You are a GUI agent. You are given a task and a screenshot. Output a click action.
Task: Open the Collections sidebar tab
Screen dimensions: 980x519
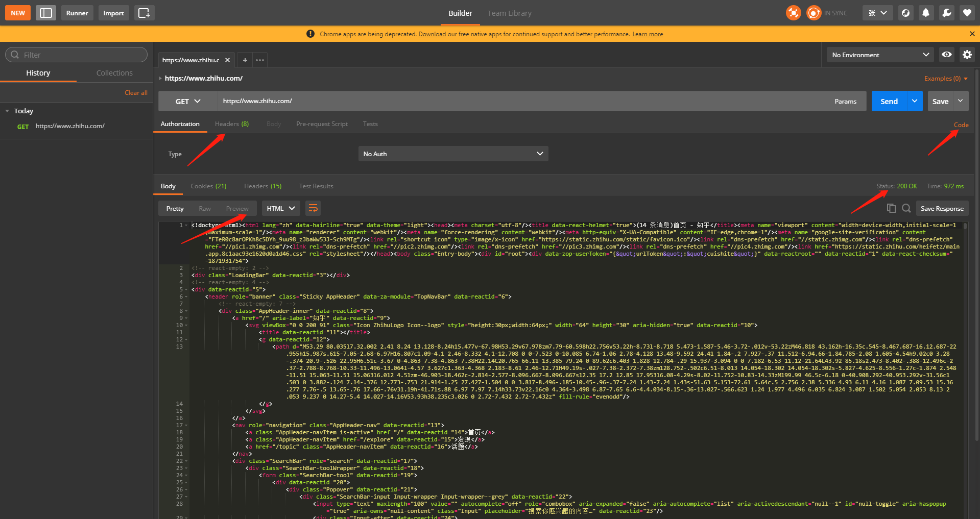click(x=114, y=73)
